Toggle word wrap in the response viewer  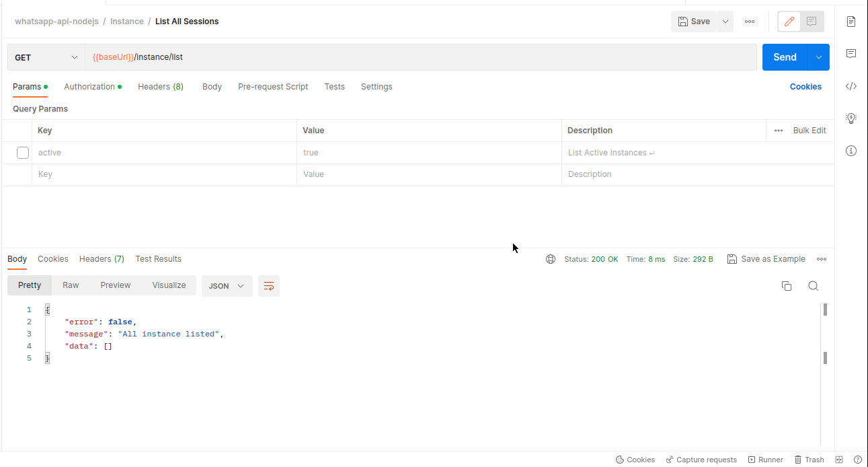pos(268,285)
